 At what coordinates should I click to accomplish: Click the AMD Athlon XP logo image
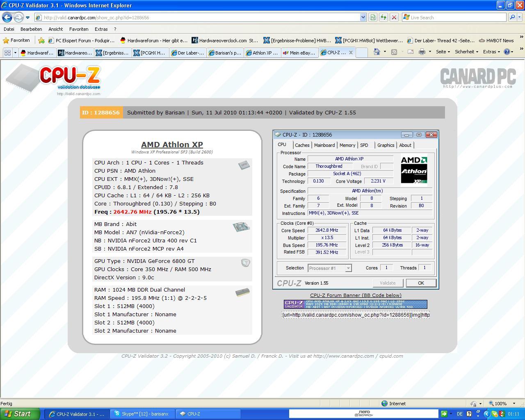(x=414, y=170)
